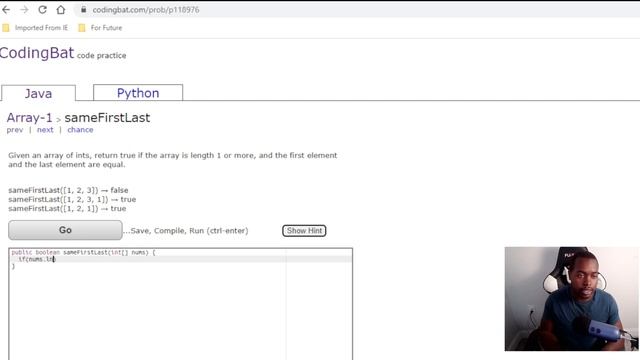
Task: Run the code with the Go button
Action: pos(65,230)
